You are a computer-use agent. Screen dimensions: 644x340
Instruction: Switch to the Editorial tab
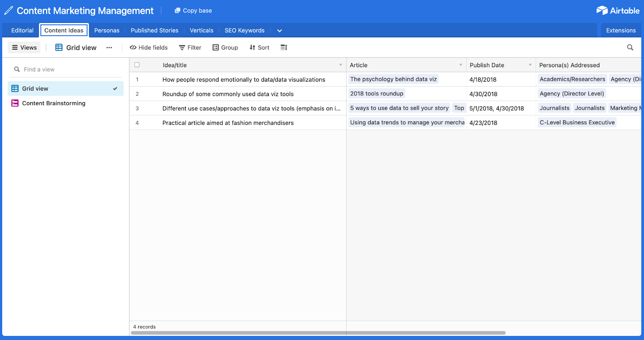pos(23,30)
